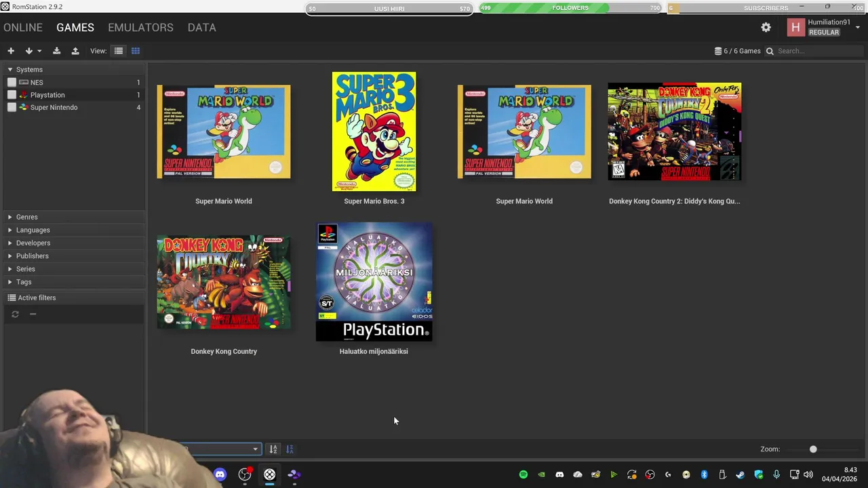Switch to grid view

click(136, 51)
